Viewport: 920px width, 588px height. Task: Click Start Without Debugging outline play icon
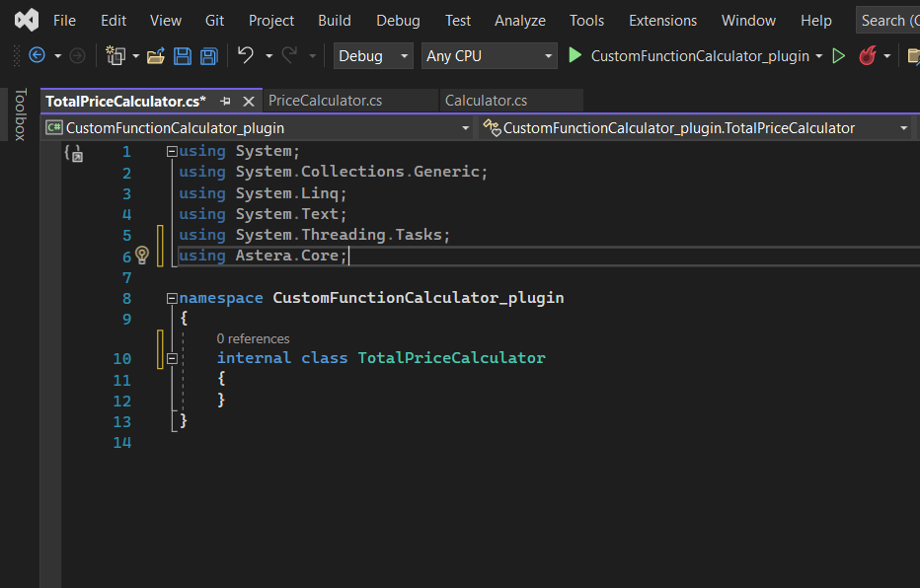[x=839, y=56]
